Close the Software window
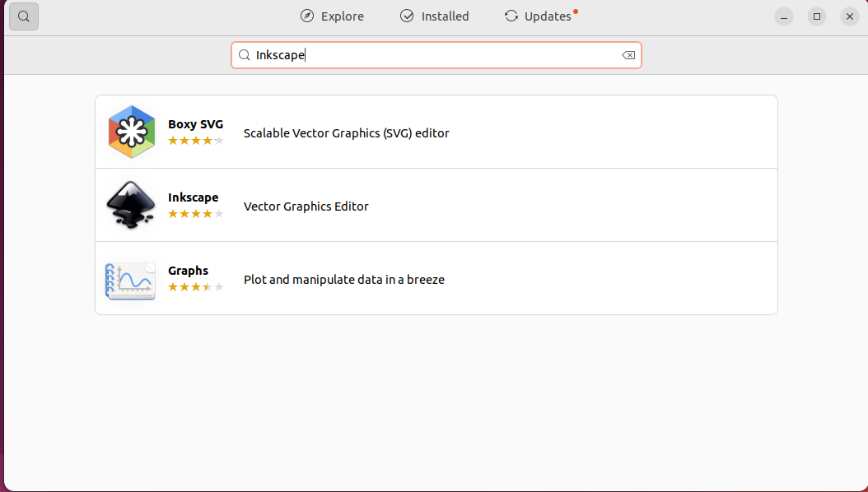 point(850,16)
